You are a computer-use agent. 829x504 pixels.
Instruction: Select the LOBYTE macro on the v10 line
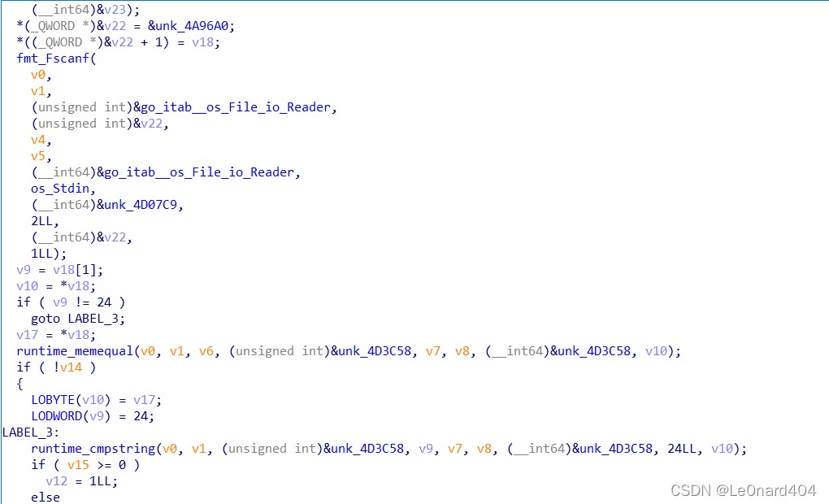tap(53, 400)
